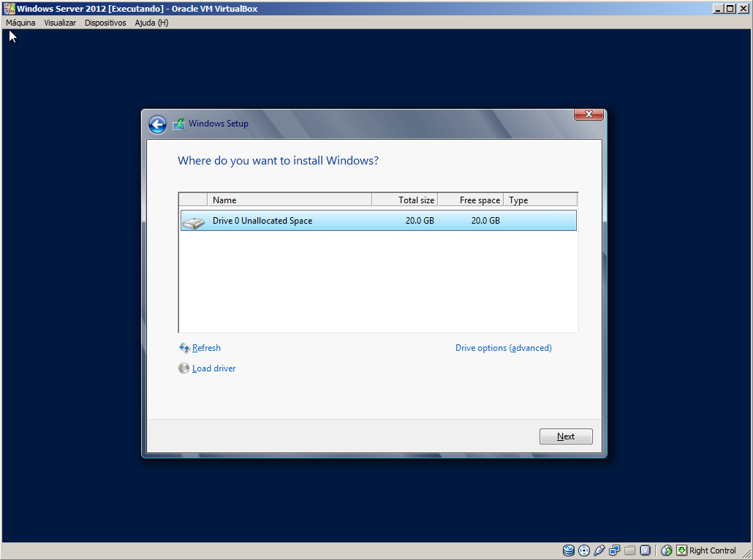The image size is (753, 560).
Task: Select the Drive 0 Unallocated Space row
Action: click(379, 221)
